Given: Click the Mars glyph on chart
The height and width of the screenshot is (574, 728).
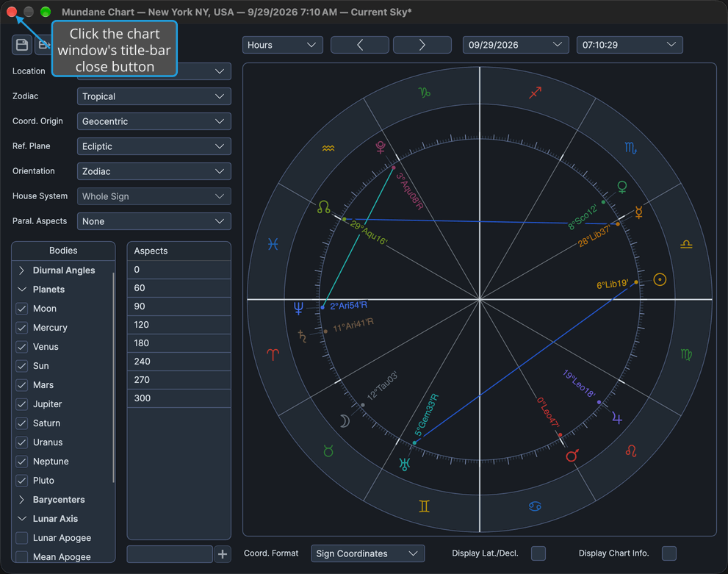Looking at the screenshot, I should [572, 455].
